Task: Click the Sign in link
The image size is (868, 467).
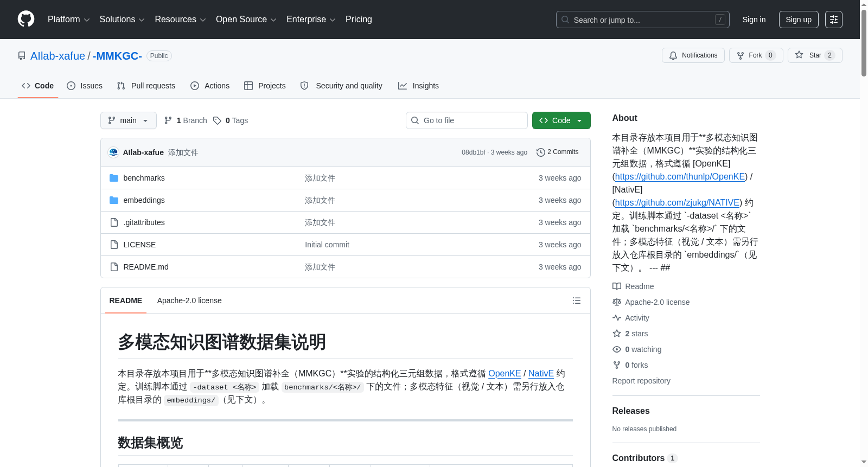Action: [x=754, y=20]
